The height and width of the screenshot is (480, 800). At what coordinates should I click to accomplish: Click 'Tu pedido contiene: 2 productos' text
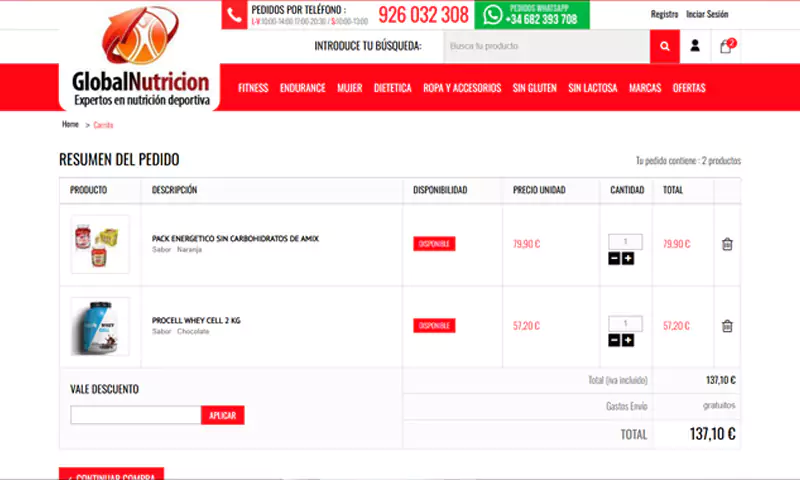(x=688, y=161)
